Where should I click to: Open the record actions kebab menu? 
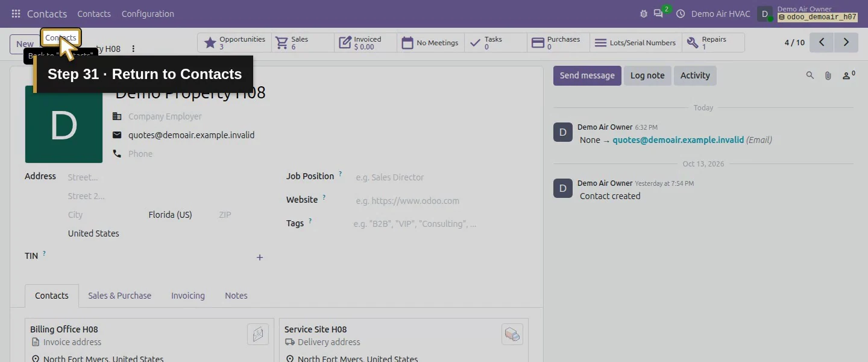point(133,49)
